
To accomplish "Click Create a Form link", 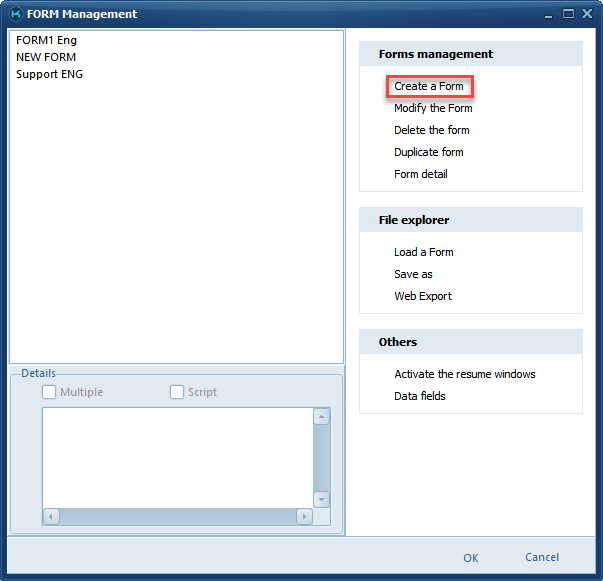I will (429, 87).
